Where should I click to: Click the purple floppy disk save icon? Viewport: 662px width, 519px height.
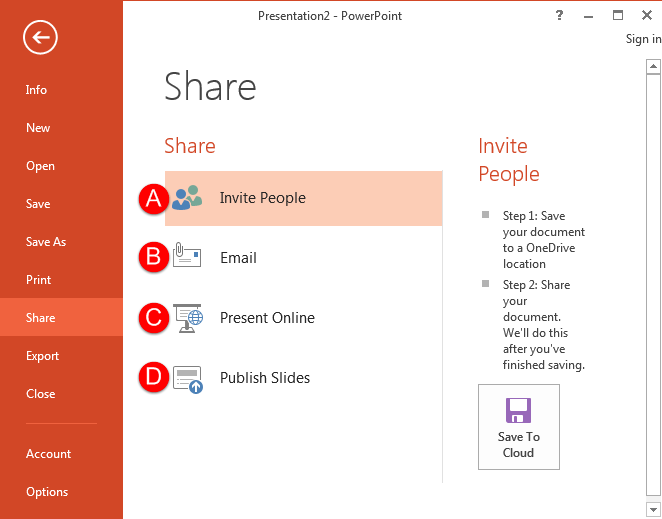[x=518, y=410]
